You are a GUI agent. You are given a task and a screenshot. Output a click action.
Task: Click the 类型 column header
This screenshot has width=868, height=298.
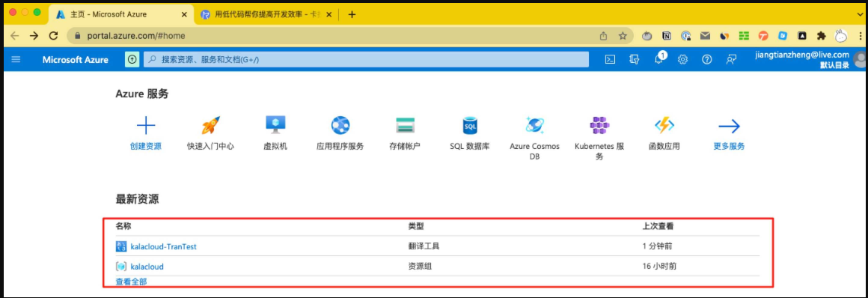416,226
